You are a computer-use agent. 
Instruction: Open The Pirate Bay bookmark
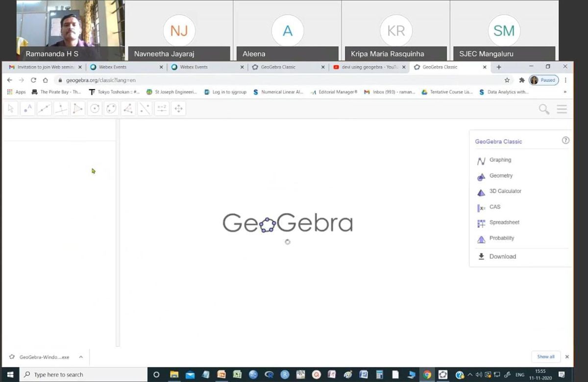click(x=56, y=92)
